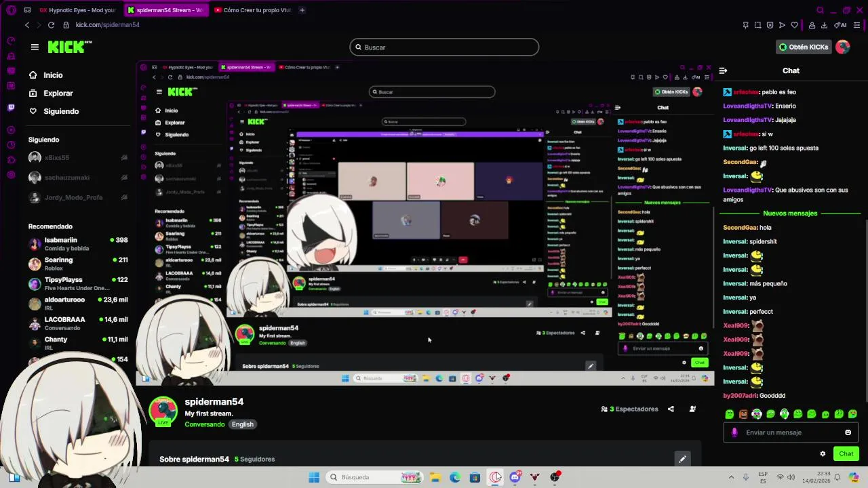The image size is (868, 488).
Task: Click the Conversando category link
Action: click(205, 424)
